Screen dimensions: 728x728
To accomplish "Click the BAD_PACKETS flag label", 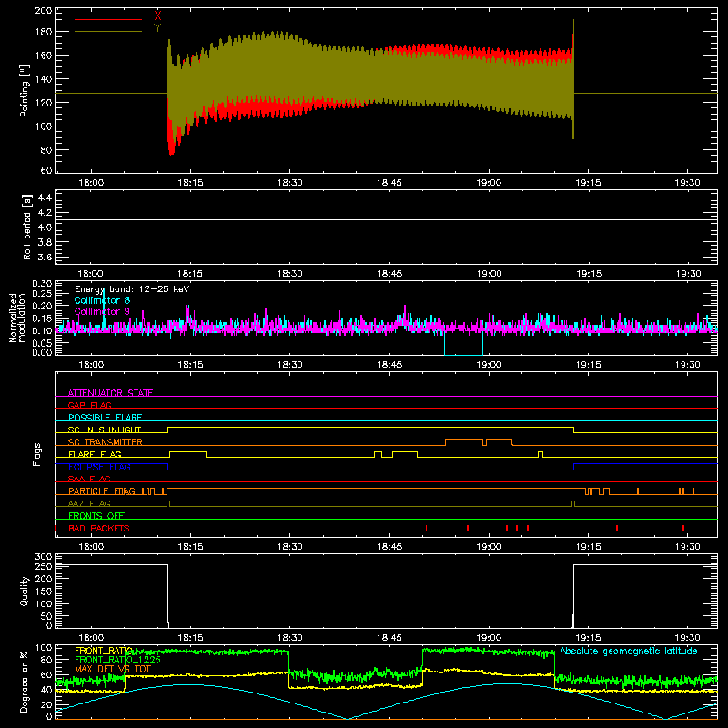I will tap(99, 528).
